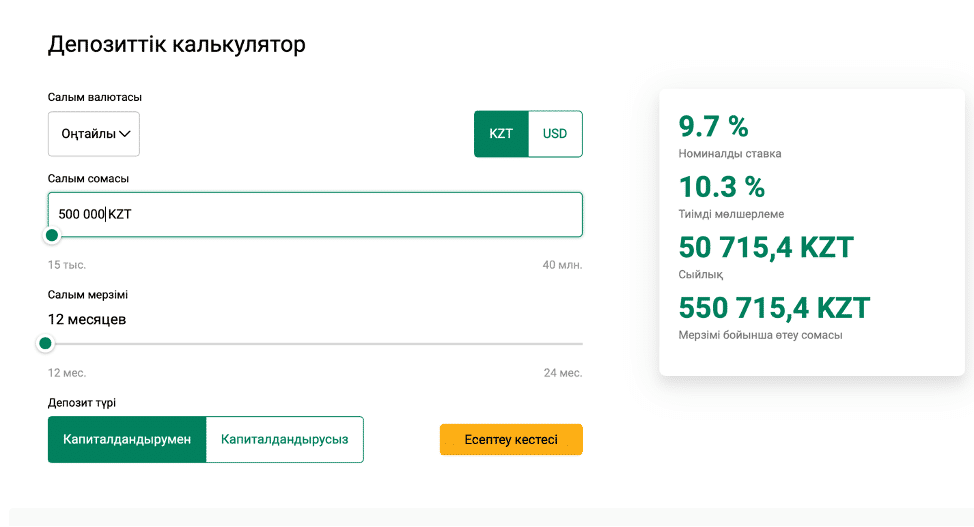This screenshot has height=527, width=974.
Task: Choose Капиталдандырусыз deposit type
Action: click(x=284, y=440)
